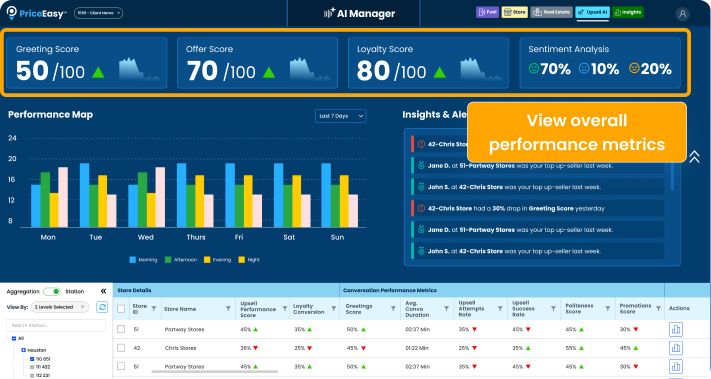Toggle the All checkbox in station tree

pyautogui.click(x=14, y=338)
